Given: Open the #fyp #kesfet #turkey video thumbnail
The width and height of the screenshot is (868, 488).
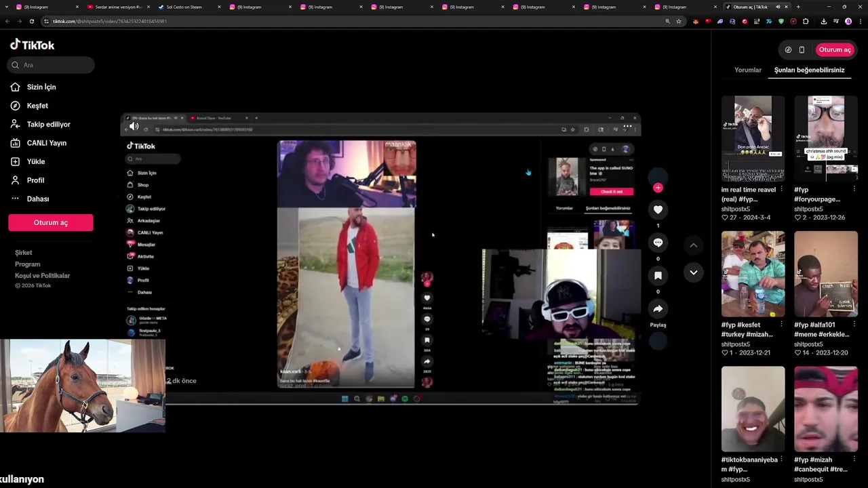Looking at the screenshot, I should tap(753, 274).
